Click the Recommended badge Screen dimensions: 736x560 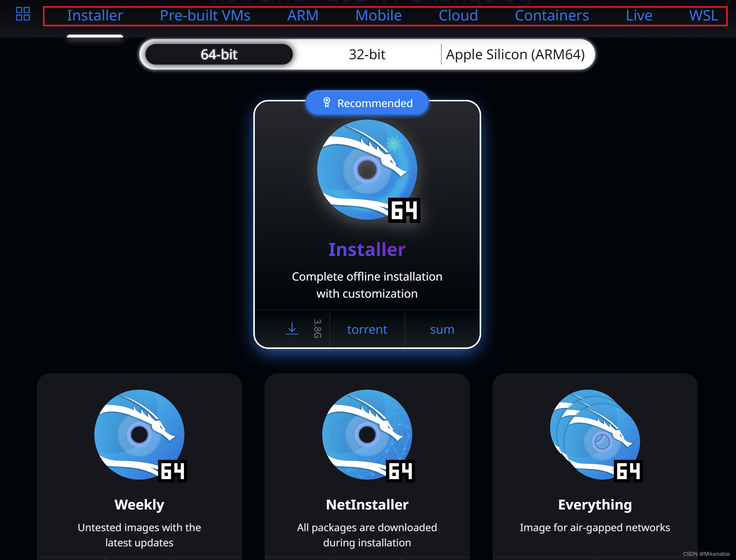pos(367,103)
